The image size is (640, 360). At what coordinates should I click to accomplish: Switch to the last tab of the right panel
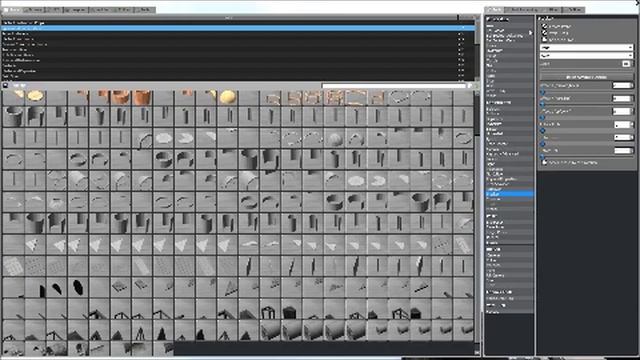tap(574, 9)
